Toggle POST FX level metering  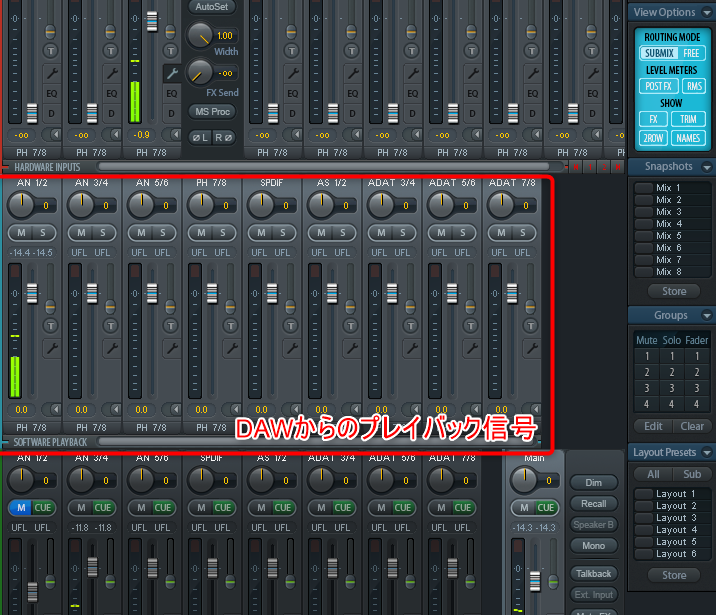click(x=658, y=86)
